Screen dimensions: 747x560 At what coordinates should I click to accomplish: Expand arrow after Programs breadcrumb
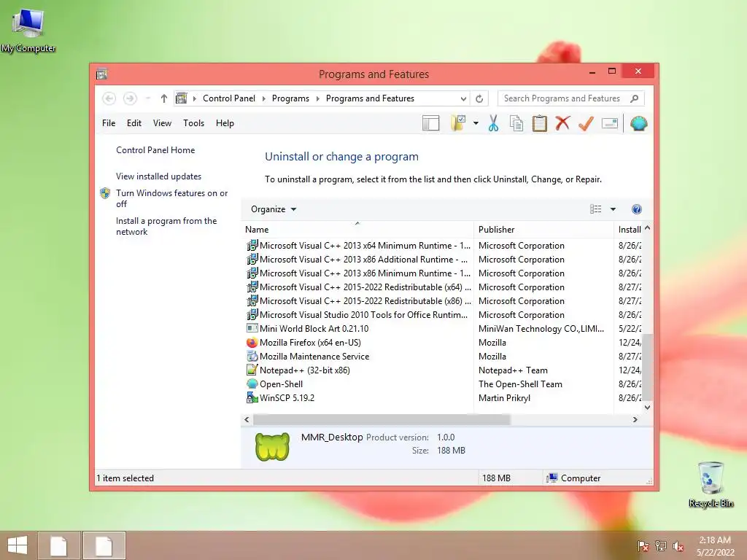pyautogui.click(x=317, y=98)
